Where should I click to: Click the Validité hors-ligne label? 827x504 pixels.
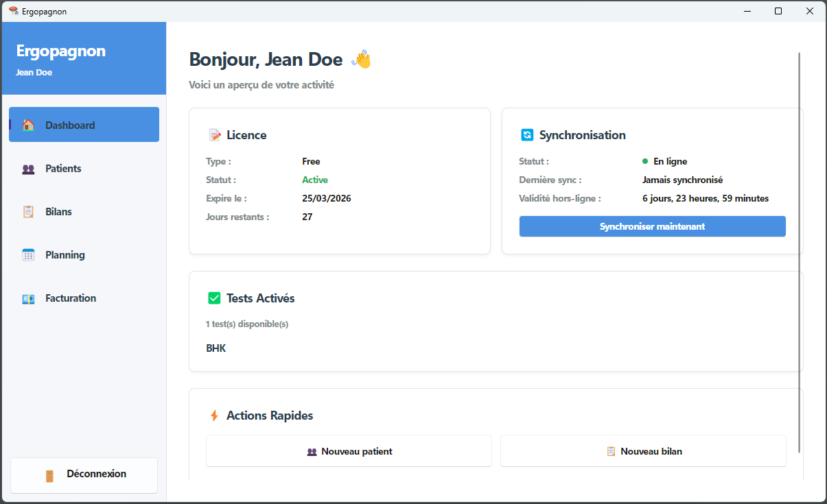click(560, 198)
